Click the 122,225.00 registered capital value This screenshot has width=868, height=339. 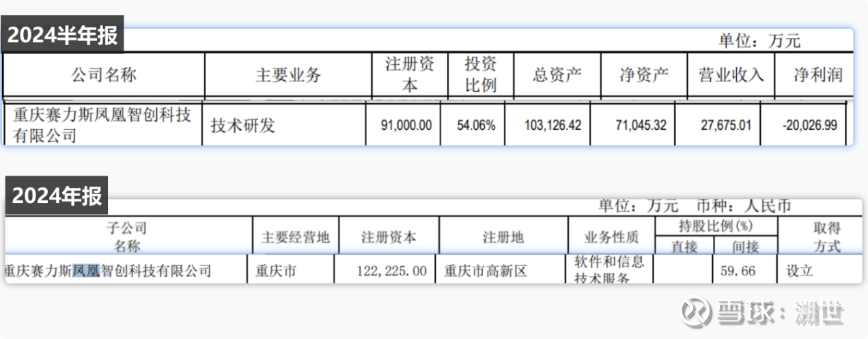(x=392, y=271)
